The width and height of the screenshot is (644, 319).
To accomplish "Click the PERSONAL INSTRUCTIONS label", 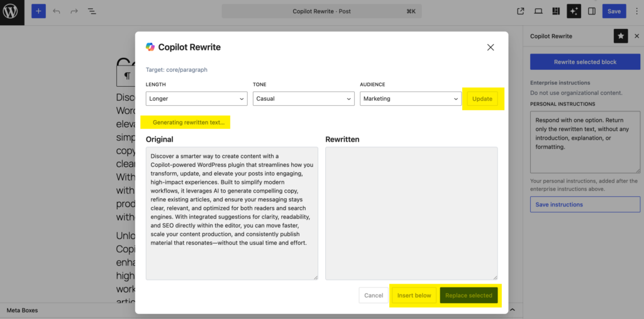I will point(563,104).
